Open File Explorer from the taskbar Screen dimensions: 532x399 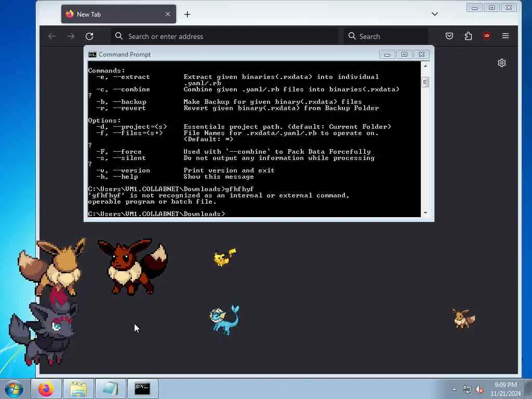click(x=78, y=389)
